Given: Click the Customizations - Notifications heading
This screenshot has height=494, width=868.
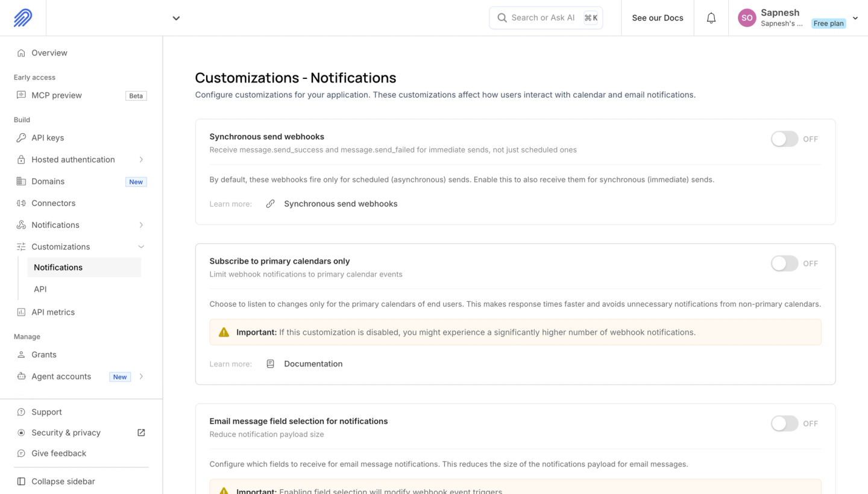Looking at the screenshot, I should pyautogui.click(x=295, y=78).
